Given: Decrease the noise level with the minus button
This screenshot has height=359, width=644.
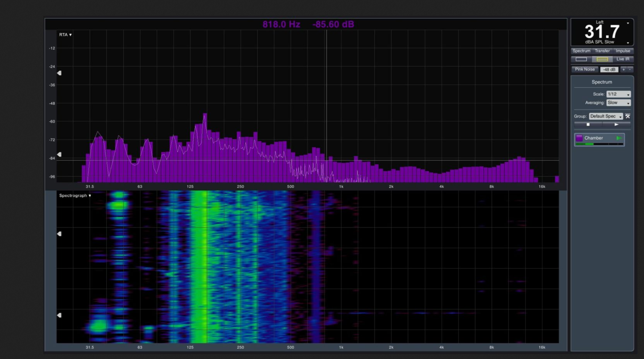Looking at the screenshot, I should coord(630,69).
